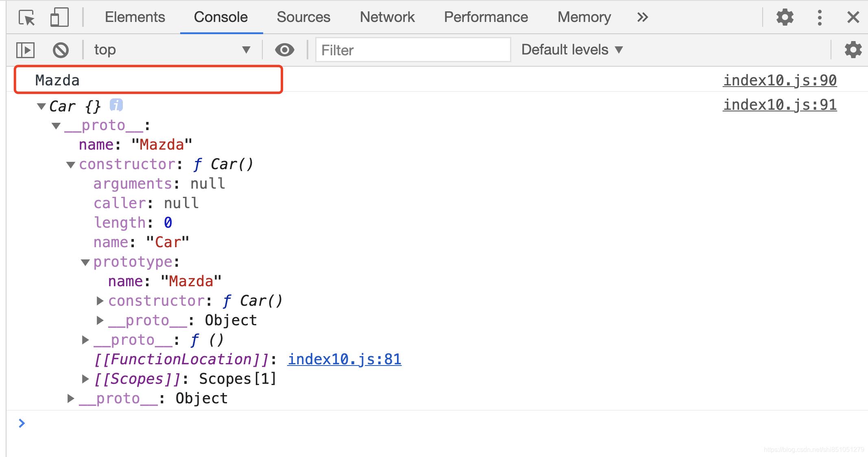868x457 pixels.
Task: Switch to the Network tab
Action: (387, 17)
